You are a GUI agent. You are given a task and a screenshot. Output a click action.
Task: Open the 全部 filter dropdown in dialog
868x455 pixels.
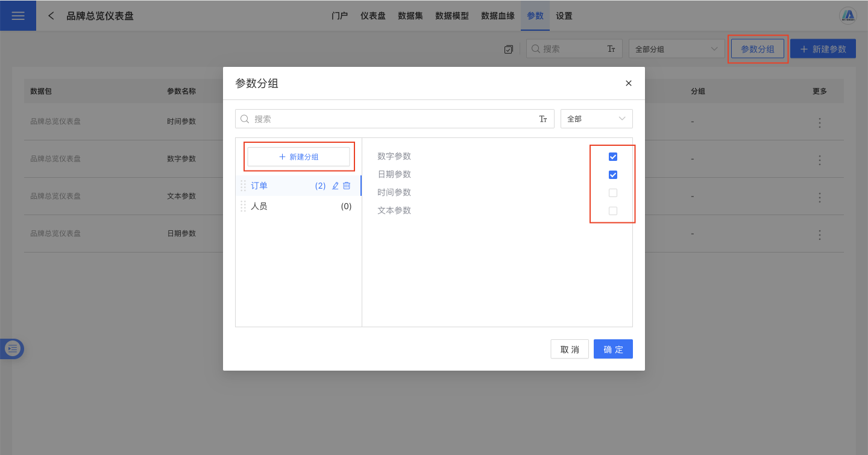click(x=596, y=119)
